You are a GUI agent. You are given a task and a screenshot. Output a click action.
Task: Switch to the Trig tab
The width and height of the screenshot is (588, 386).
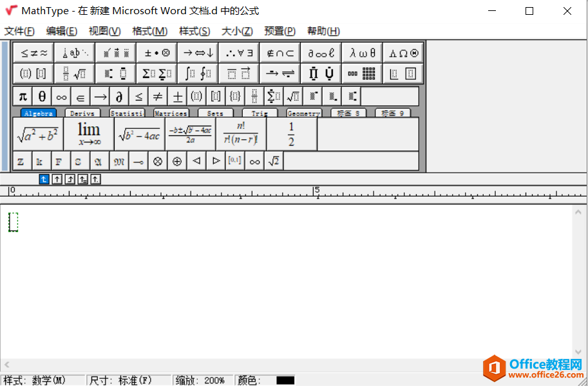point(260,113)
